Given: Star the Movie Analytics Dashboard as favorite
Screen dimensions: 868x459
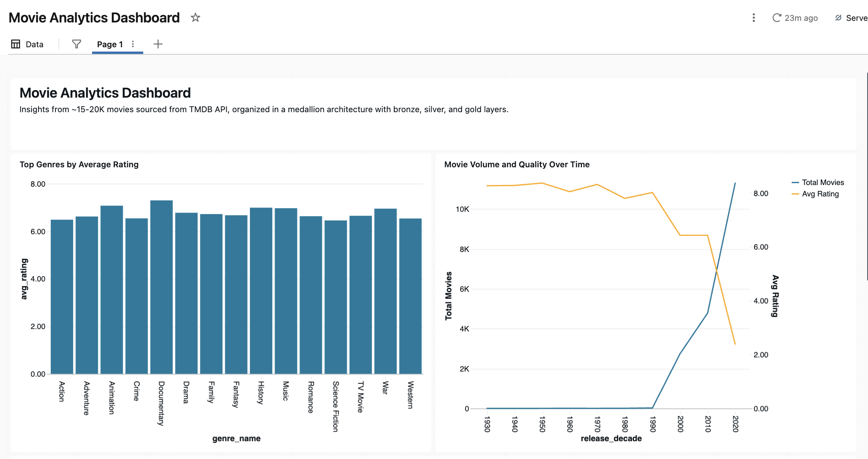Looking at the screenshot, I should tap(195, 18).
